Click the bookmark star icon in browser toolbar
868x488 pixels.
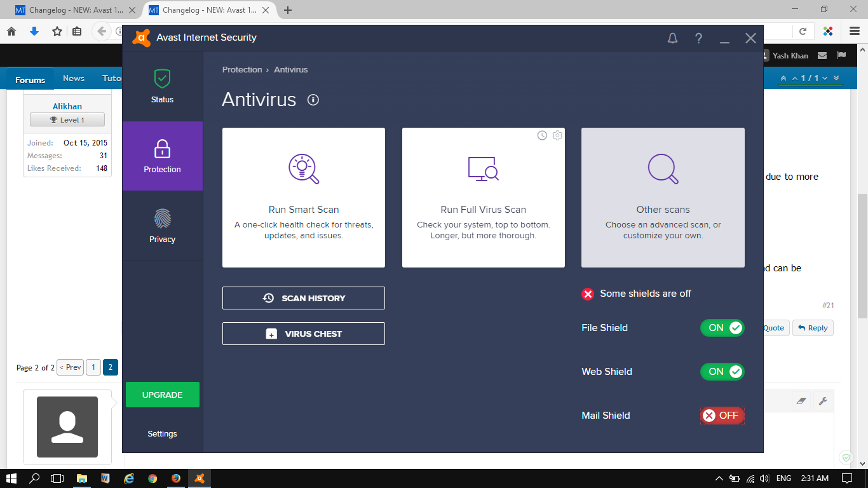[x=57, y=31]
